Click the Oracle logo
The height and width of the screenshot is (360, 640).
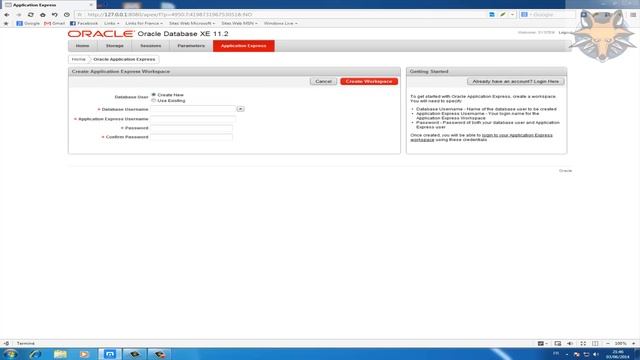click(101, 34)
